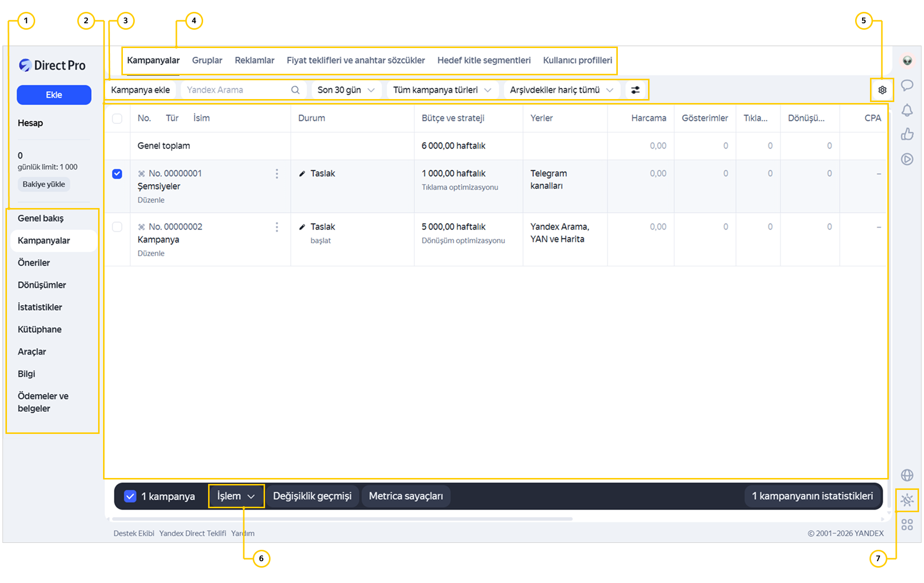Click the Gösterimler column header

tap(705, 118)
